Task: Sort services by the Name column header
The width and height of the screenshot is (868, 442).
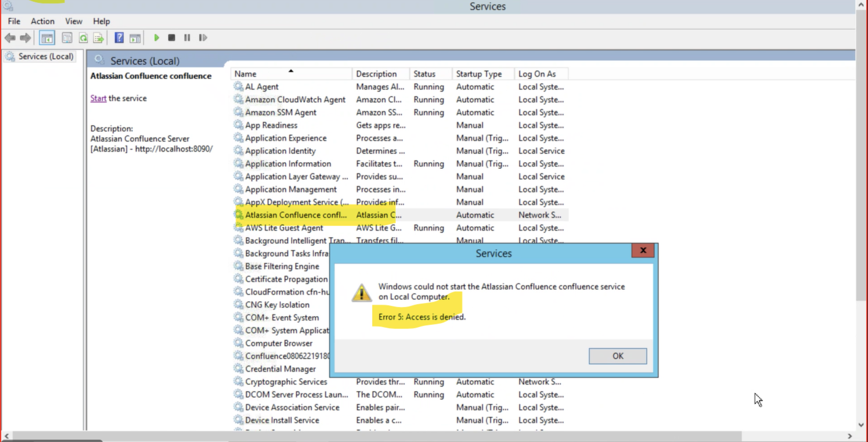Action: point(246,74)
